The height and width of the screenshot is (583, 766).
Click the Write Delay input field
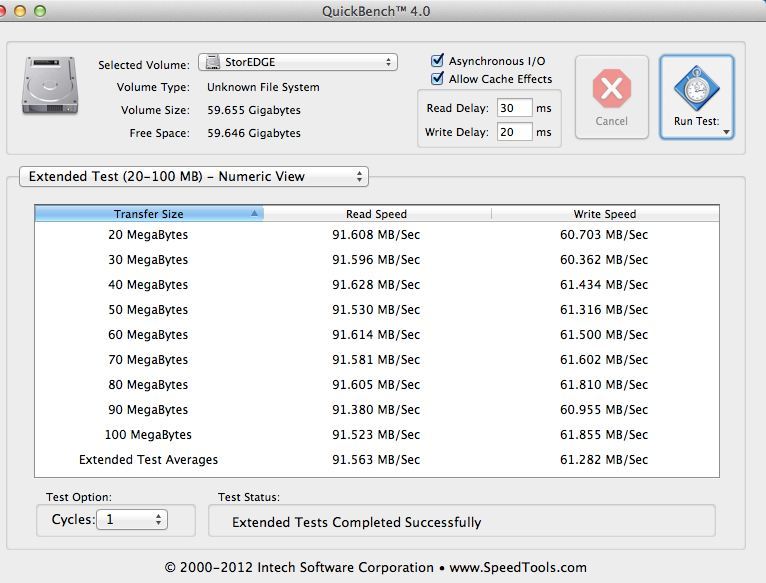[x=514, y=132]
